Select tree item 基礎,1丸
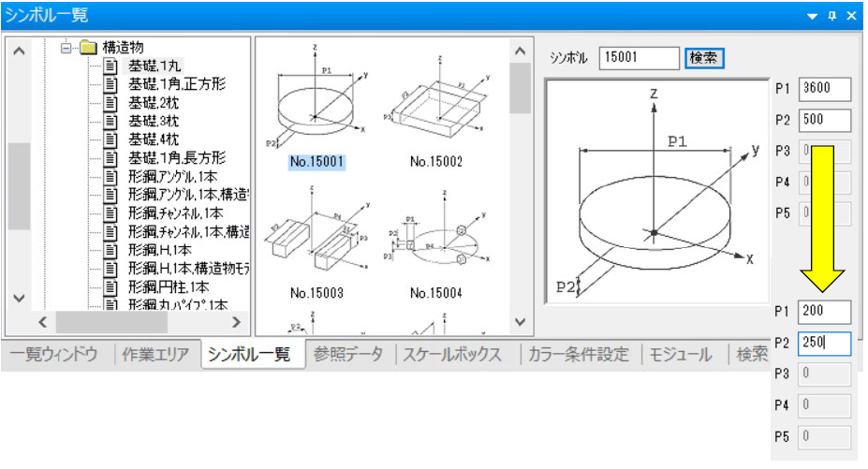 154,66
